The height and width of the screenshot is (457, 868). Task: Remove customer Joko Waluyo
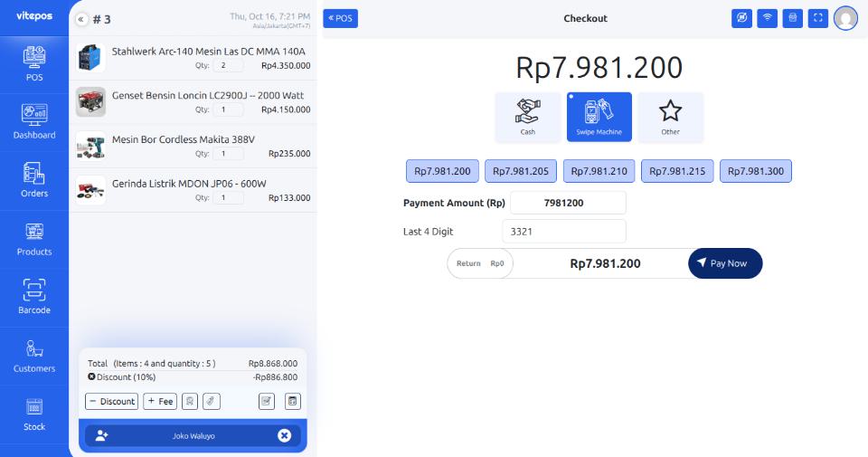tap(284, 436)
